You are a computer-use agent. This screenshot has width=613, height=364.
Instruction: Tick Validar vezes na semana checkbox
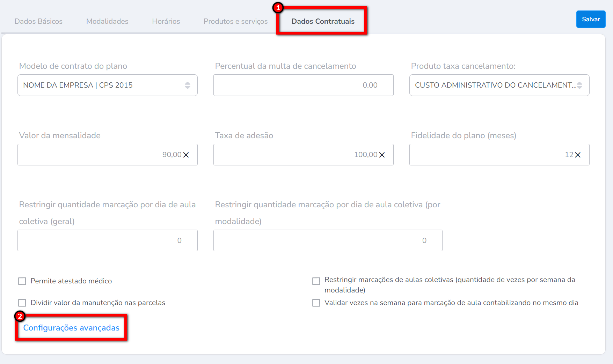[316, 303]
